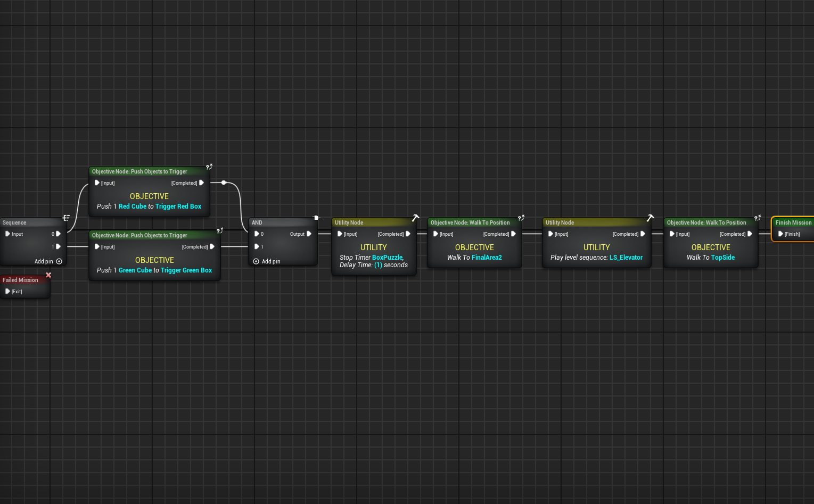Click the 'Trigger Red Box' reference text

(x=178, y=206)
